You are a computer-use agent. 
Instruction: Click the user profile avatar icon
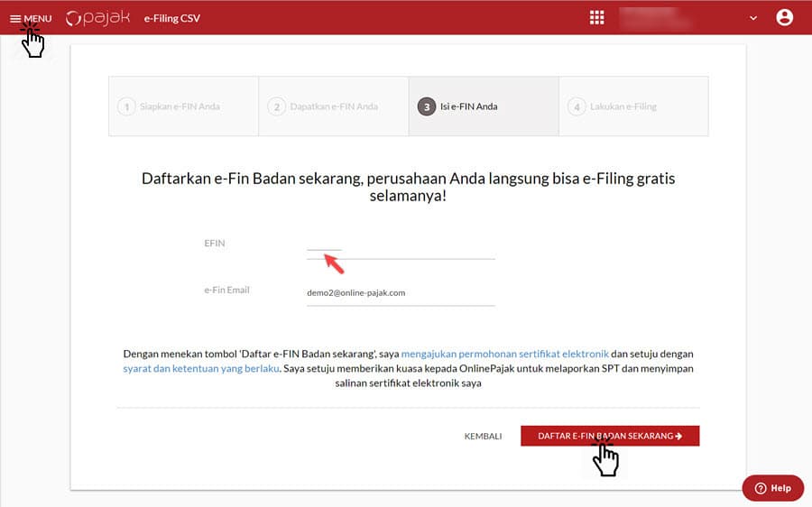pyautogui.click(x=784, y=17)
